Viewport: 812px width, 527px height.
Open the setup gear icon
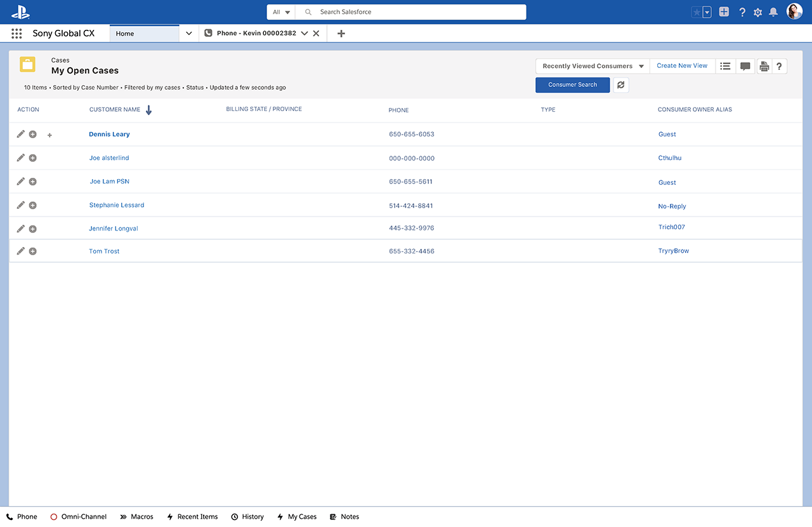pos(757,12)
